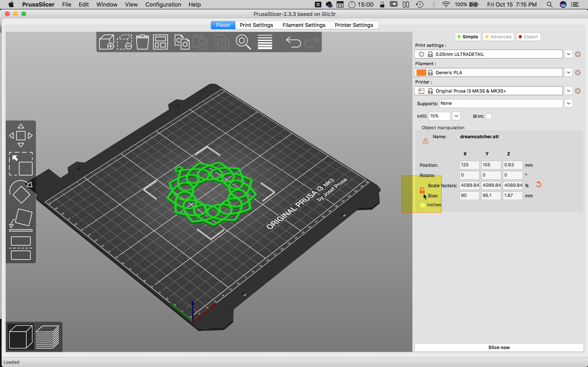588x367 pixels.
Task: Check the Inches checkbox
Action: click(423, 205)
